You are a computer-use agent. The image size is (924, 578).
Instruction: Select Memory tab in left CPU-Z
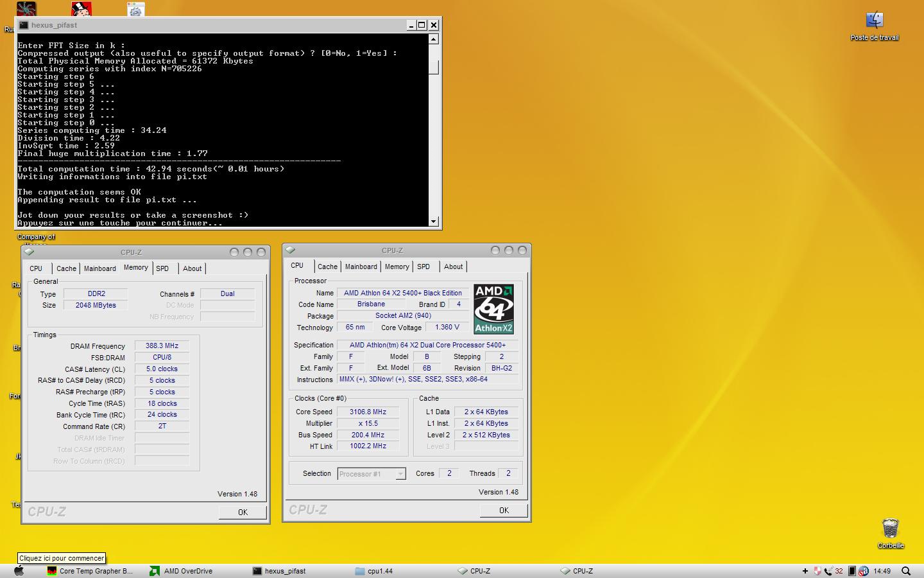[x=136, y=267]
